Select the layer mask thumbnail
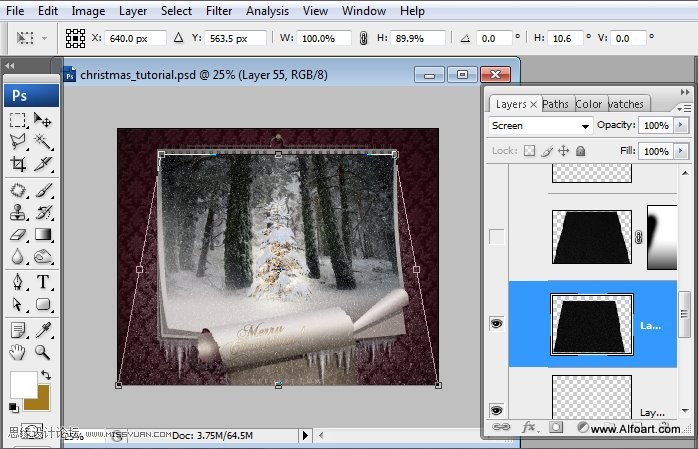This screenshot has height=449, width=698. pos(662,237)
